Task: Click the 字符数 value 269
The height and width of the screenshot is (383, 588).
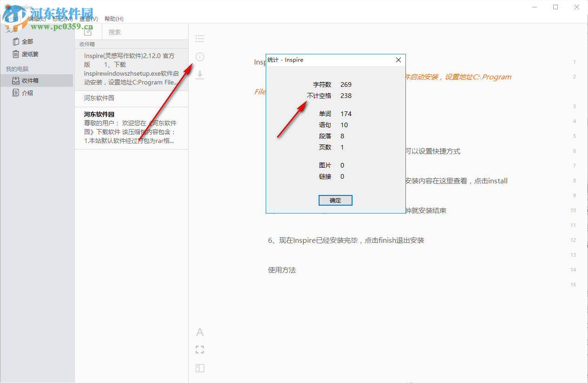Action: tap(346, 84)
